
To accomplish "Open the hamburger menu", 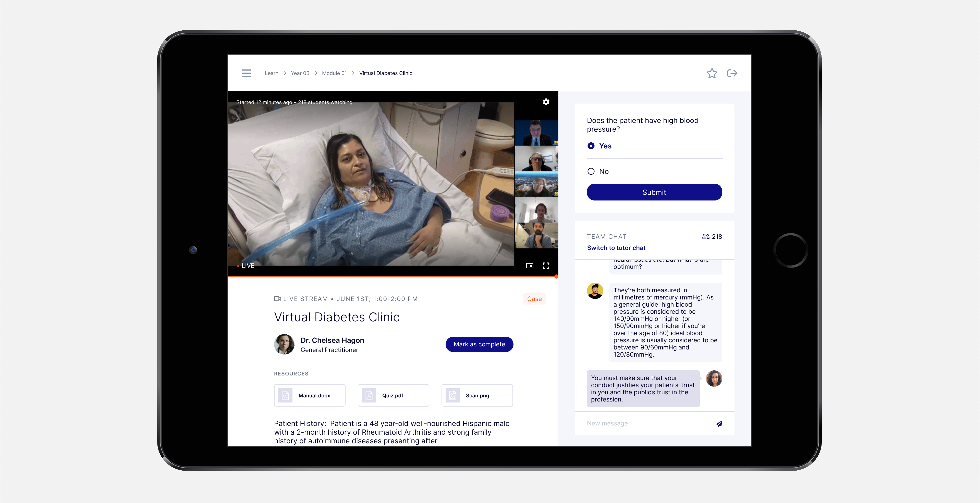I will click(x=246, y=73).
